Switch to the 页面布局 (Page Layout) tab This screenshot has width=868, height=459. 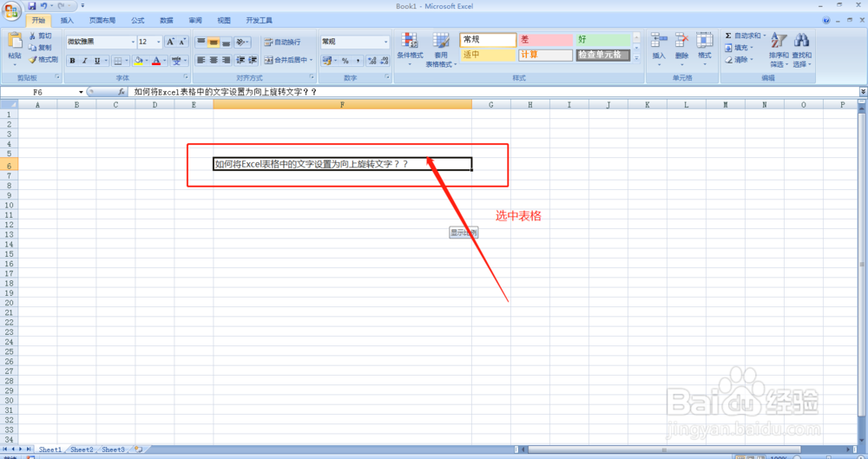click(102, 21)
